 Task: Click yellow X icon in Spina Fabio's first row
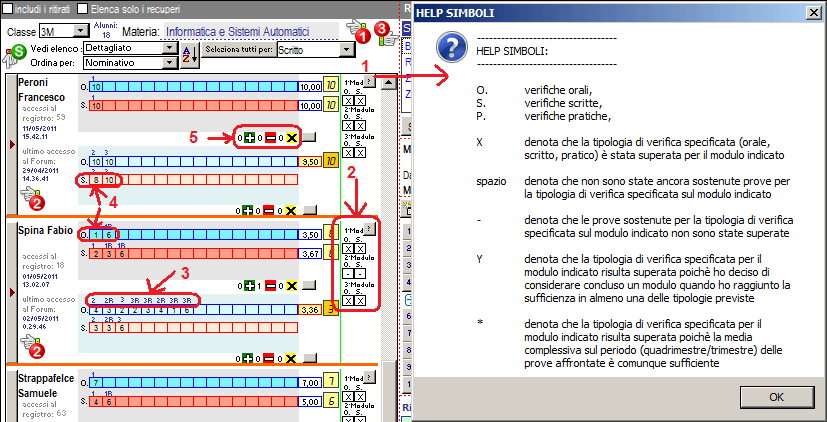(x=291, y=286)
